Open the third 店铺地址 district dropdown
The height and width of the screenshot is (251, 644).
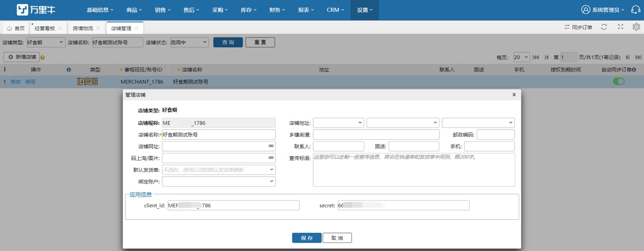coord(479,123)
